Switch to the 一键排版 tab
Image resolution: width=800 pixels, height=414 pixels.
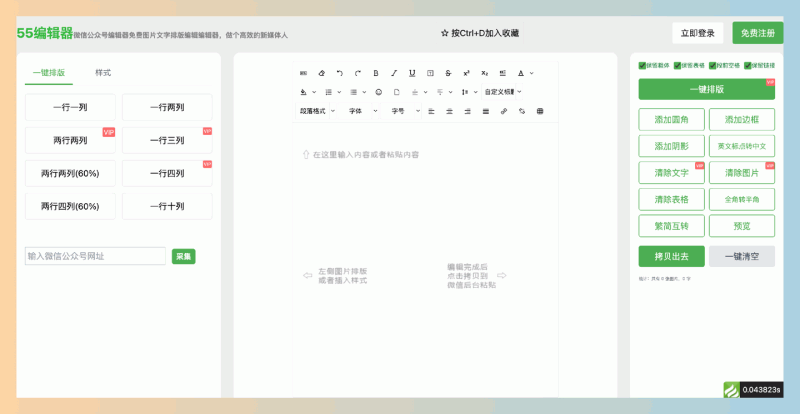coord(49,73)
